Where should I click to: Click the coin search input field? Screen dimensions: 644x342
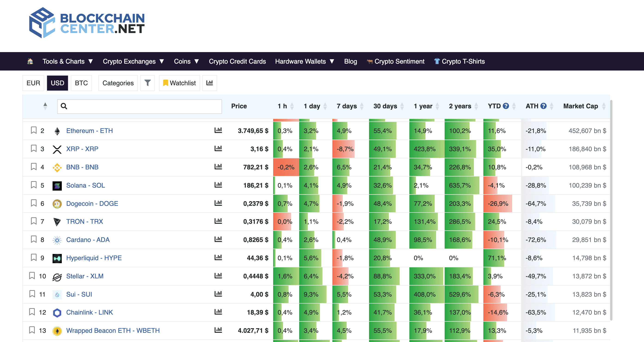139,106
